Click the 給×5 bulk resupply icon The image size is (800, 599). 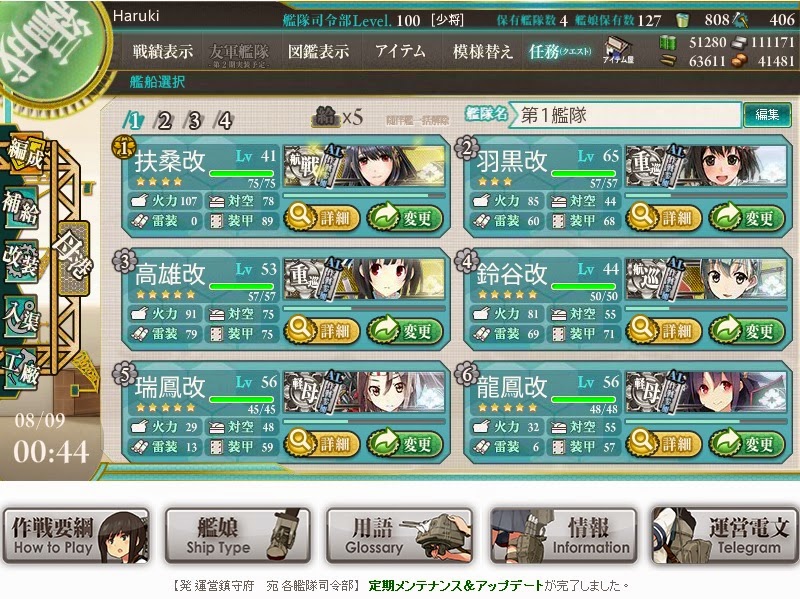coord(338,117)
